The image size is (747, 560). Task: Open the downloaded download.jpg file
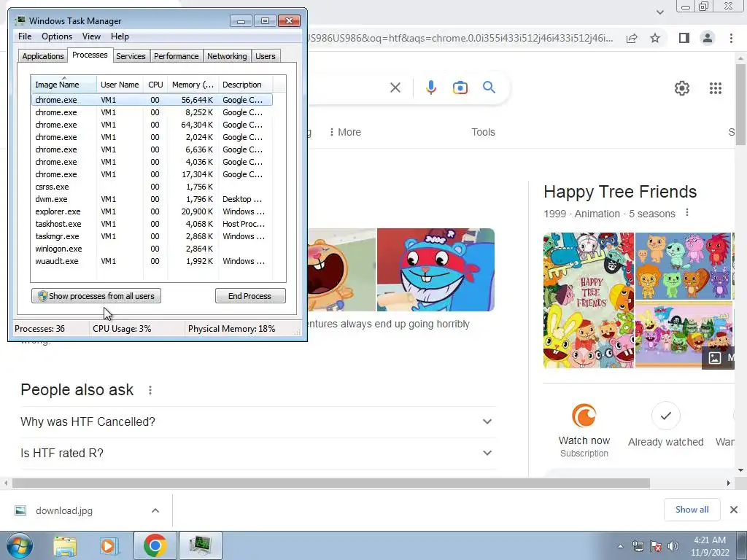pos(64,511)
